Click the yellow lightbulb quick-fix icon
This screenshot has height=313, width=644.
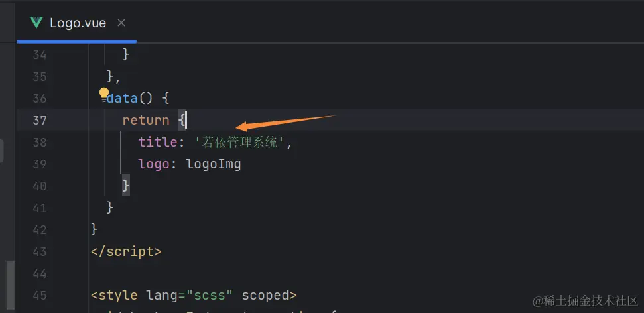104,94
